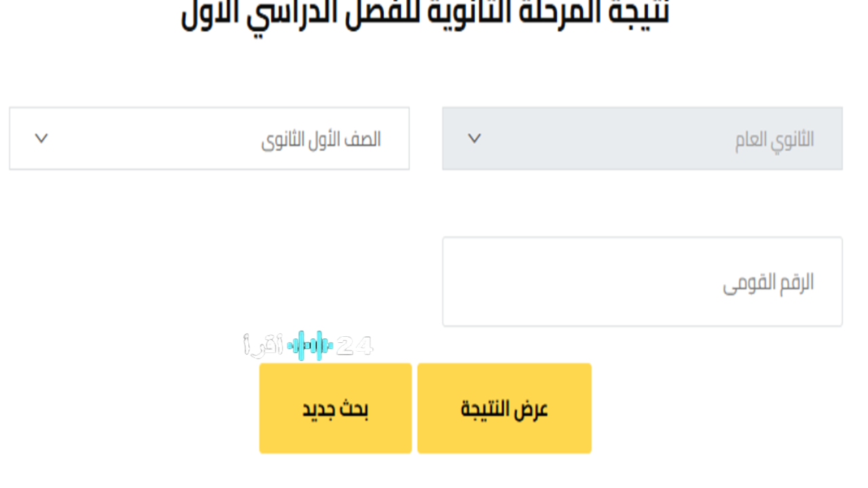Click the grayed الثانوي العام selection box

[643, 138]
